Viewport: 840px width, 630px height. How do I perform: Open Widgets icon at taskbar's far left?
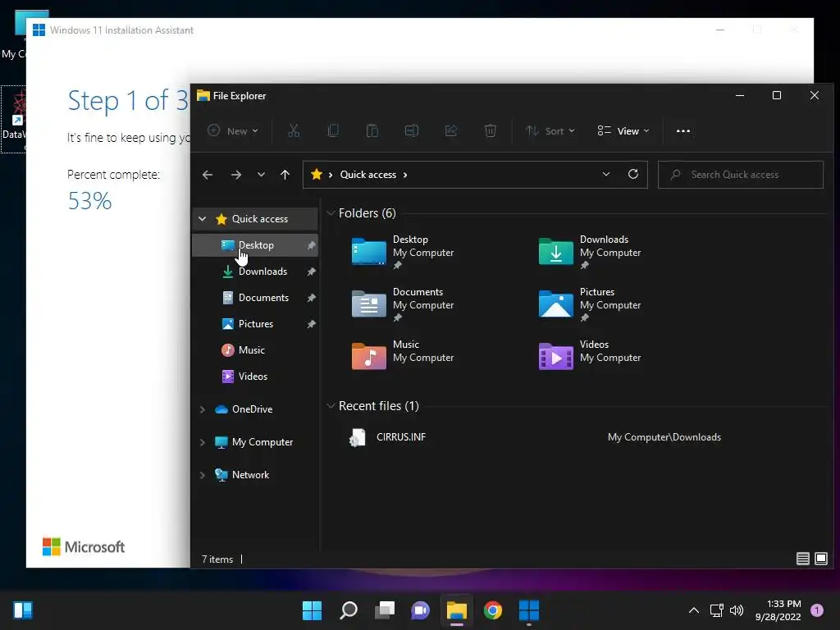click(x=23, y=610)
